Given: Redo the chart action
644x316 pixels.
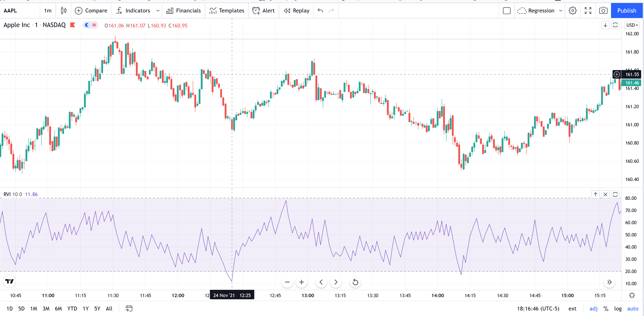Looking at the screenshot, I should click(331, 11).
